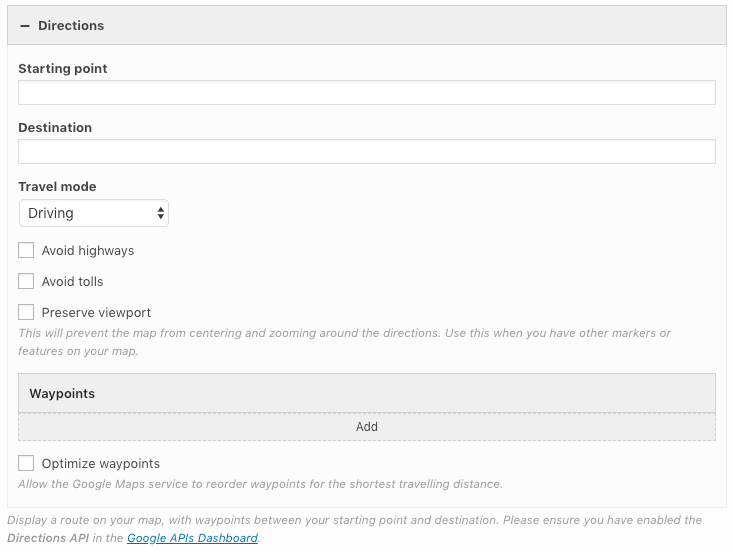Focus the Starting point text field

pos(366,93)
